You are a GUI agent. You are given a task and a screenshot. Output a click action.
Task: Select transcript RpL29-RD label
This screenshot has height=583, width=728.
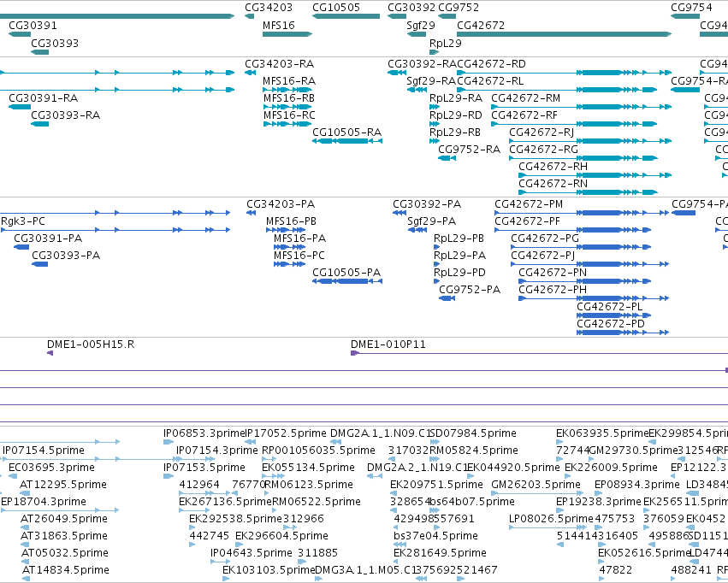click(455, 115)
